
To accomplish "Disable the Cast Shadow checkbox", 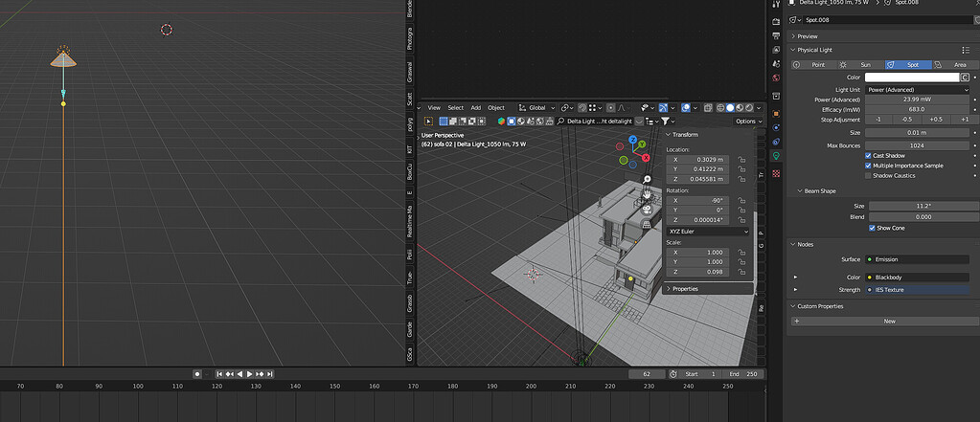I will pyautogui.click(x=868, y=155).
